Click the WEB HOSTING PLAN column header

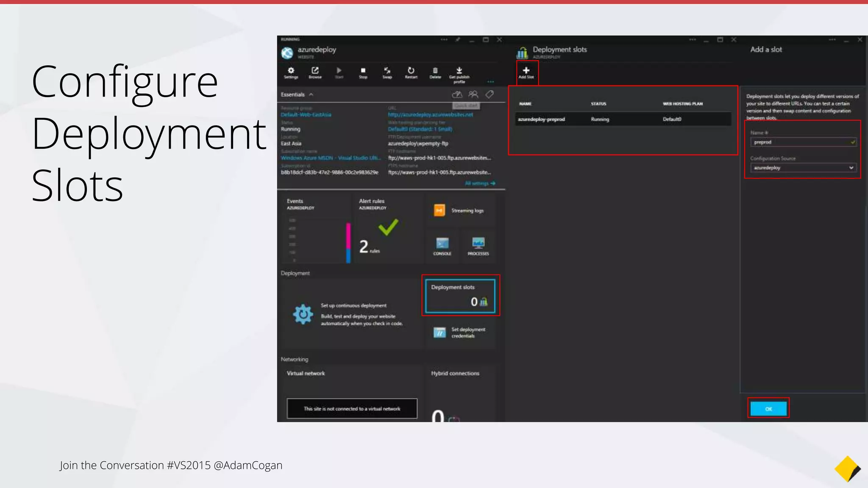coord(683,104)
